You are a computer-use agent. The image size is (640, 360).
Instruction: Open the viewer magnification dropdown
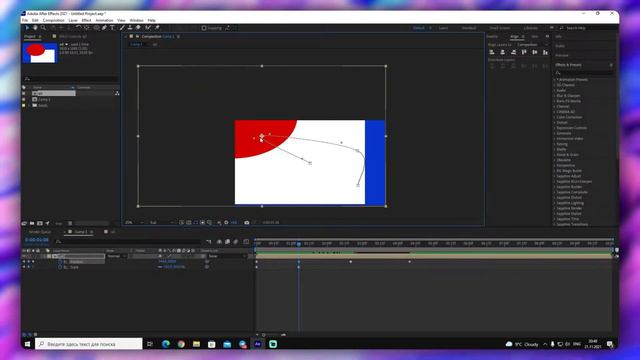click(135, 222)
